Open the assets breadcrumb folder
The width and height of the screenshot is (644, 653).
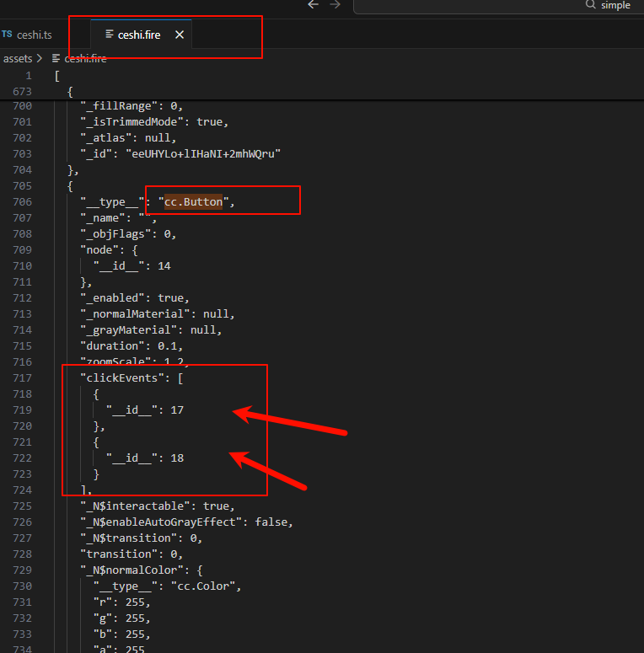coord(18,59)
